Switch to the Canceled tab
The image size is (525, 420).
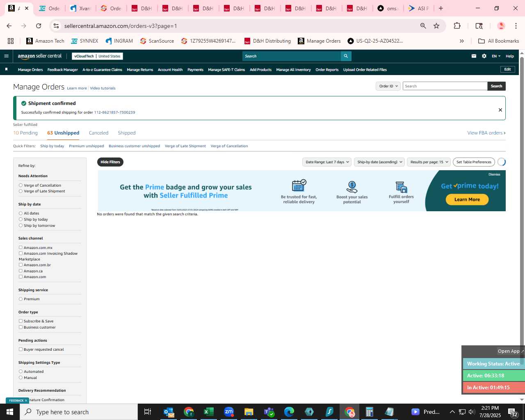(98, 133)
